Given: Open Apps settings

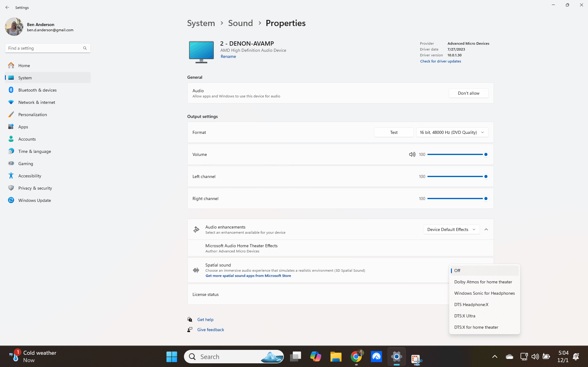Looking at the screenshot, I should point(48,127).
